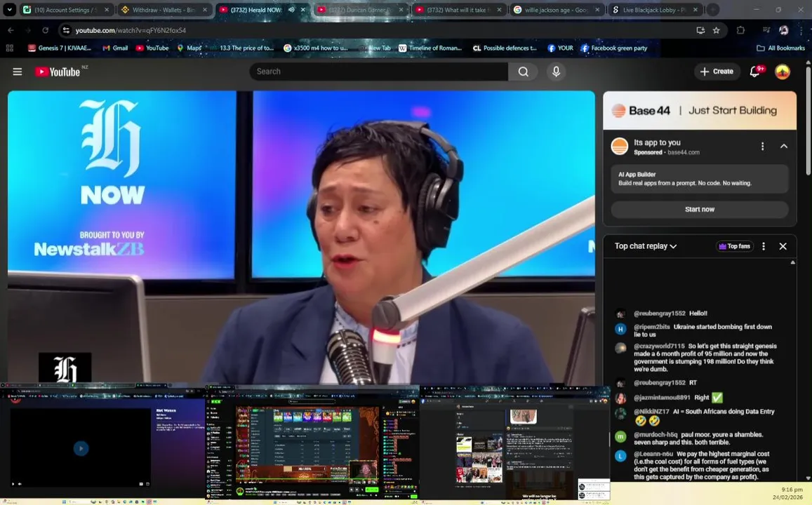Select the dark video player window preview thumbnail
The width and height of the screenshot is (812, 505).
pos(102,443)
